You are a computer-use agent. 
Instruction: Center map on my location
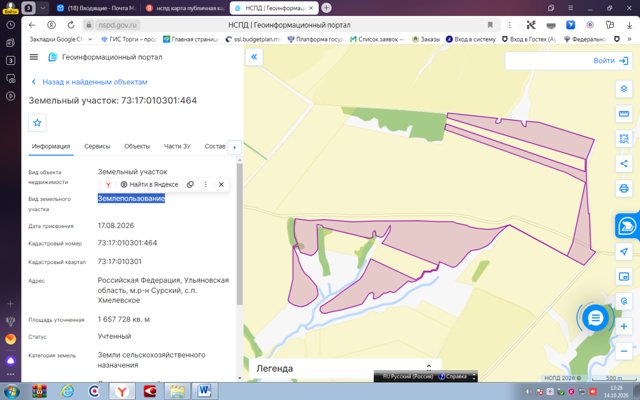pos(624,251)
